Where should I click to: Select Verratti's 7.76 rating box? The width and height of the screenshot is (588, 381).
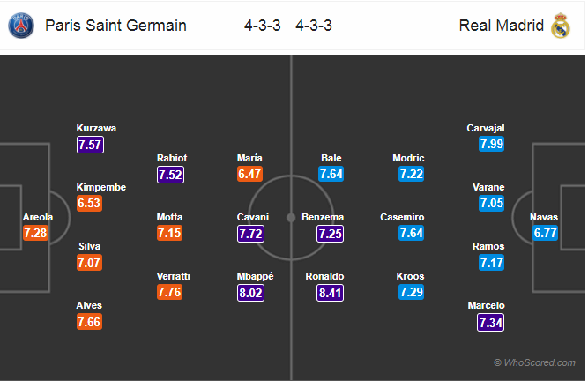[171, 292]
